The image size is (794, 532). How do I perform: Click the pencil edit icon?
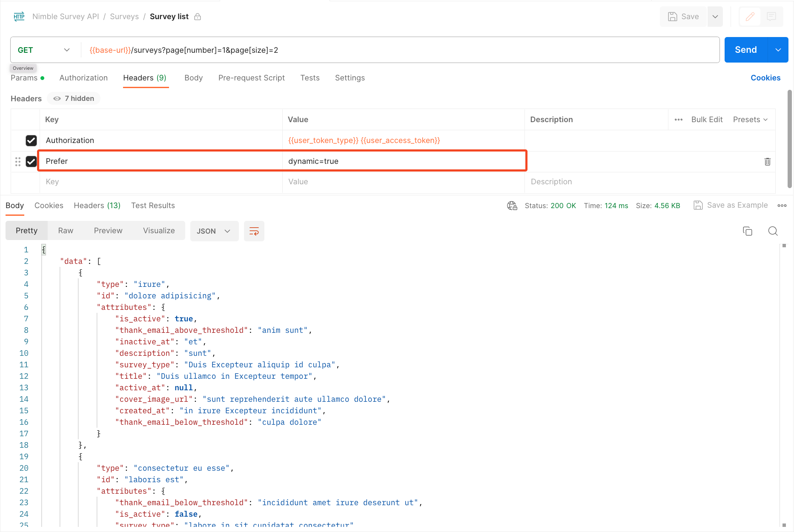click(750, 17)
